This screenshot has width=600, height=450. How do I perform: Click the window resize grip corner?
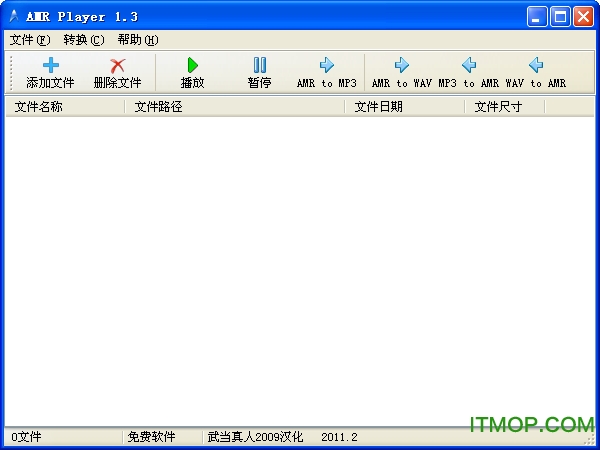[590, 439]
